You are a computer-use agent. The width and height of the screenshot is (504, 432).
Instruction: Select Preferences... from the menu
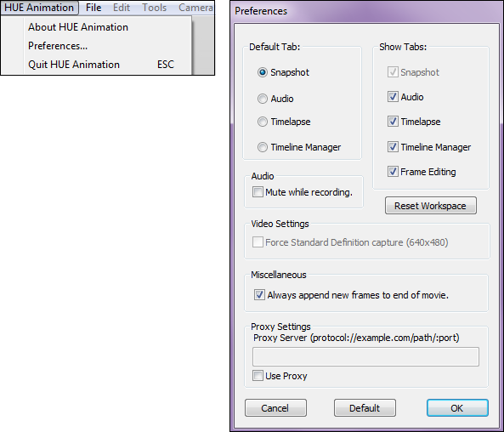[58, 46]
